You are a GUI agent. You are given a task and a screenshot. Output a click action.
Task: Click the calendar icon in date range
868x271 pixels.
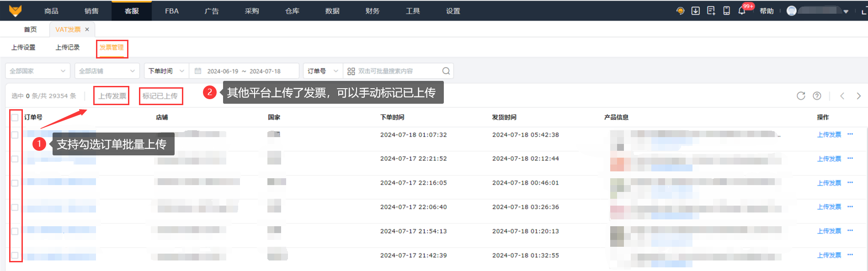pos(198,71)
